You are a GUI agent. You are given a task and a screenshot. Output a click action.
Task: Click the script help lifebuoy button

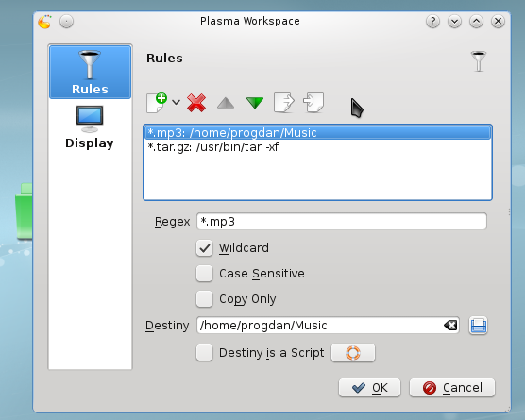(353, 353)
